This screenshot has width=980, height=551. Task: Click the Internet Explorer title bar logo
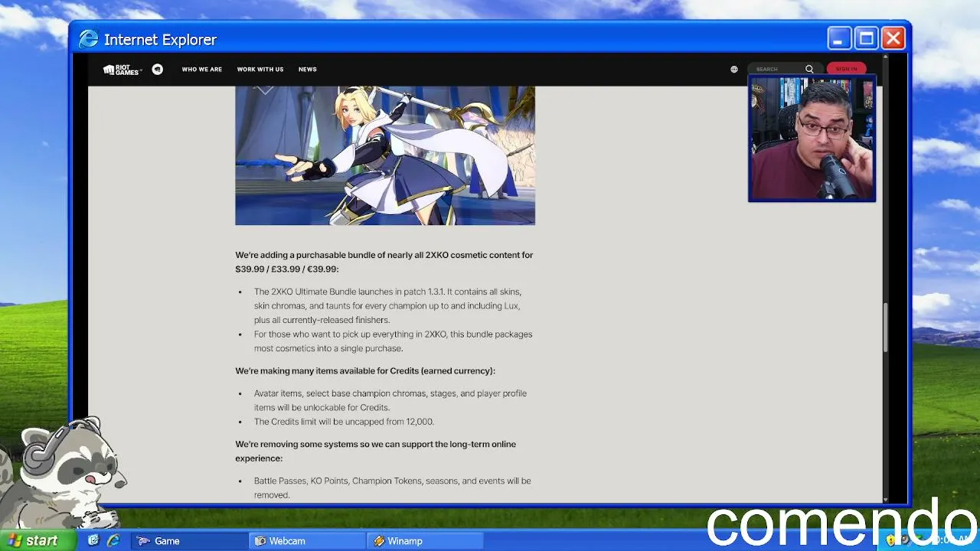89,39
